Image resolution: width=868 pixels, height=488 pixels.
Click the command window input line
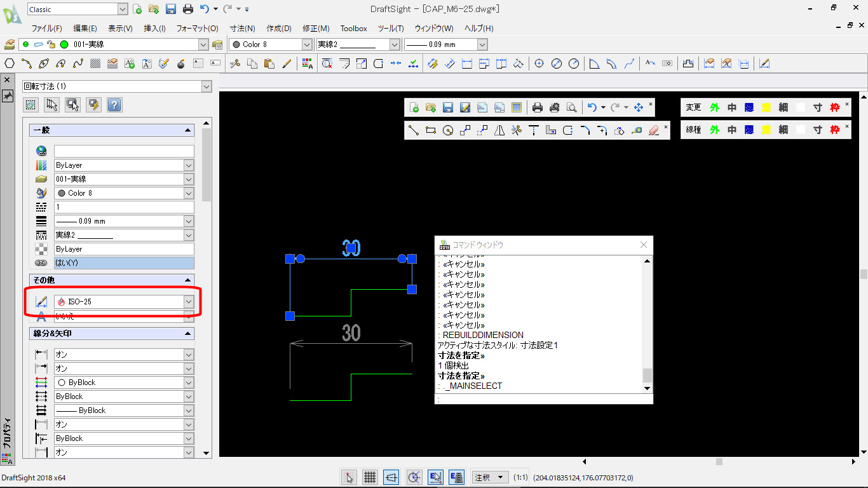coord(544,400)
